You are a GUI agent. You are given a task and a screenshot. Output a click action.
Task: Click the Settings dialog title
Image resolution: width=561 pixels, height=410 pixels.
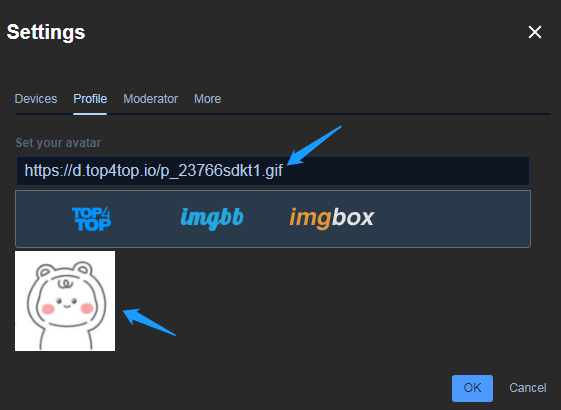pos(46,32)
